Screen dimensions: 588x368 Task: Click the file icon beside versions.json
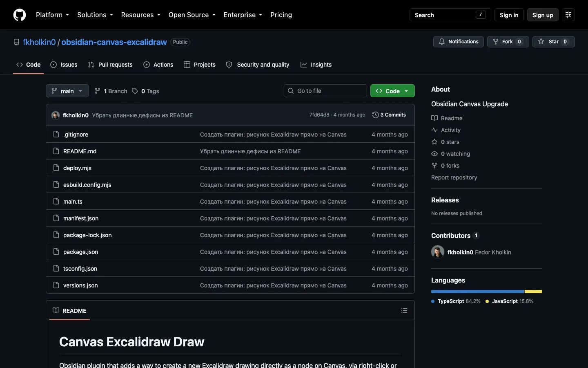click(56, 285)
